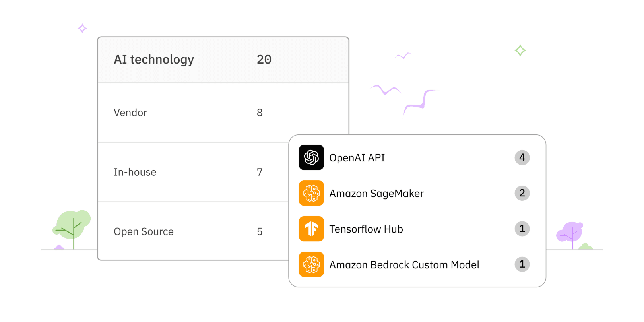644x322 pixels.
Task: Select the Open Source row label
Action: (144, 231)
